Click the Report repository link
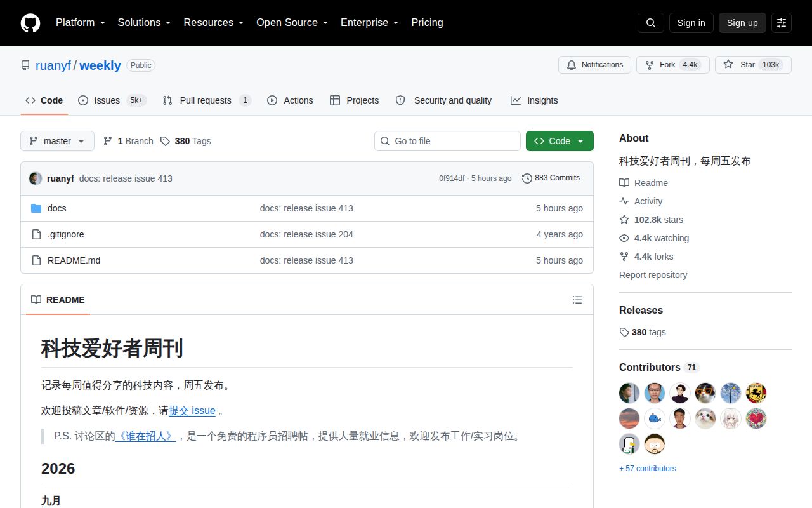This screenshot has height=508, width=812. tap(653, 275)
